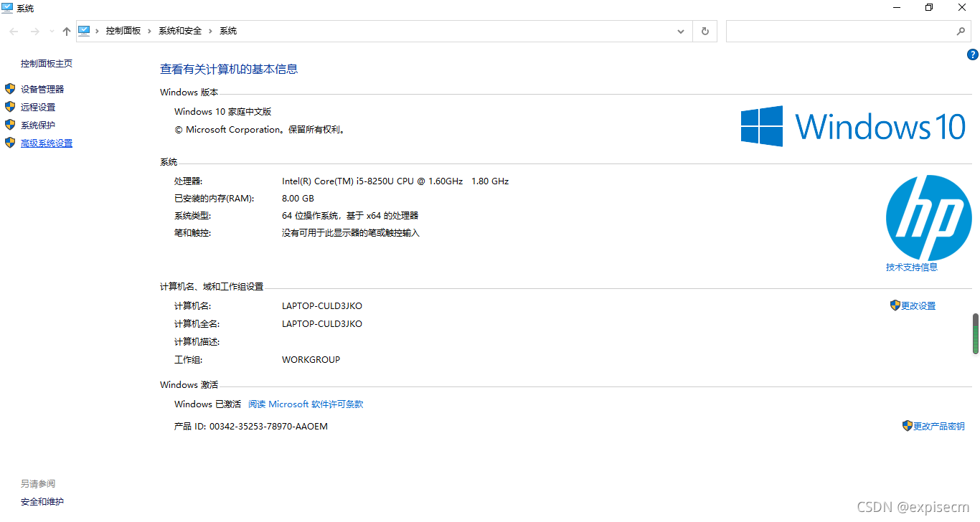The image size is (980, 522).
Task: Click the HP logo image
Action: (928, 217)
